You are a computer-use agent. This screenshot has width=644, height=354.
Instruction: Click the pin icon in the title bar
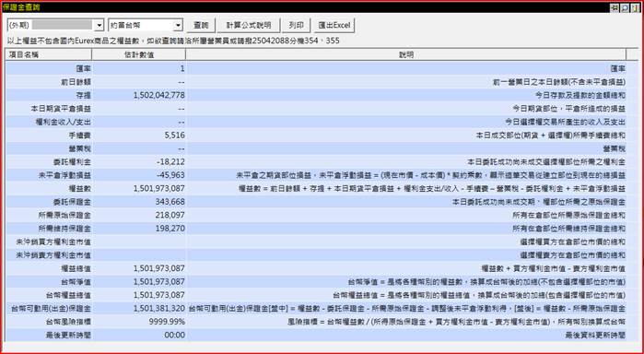coord(615,7)
